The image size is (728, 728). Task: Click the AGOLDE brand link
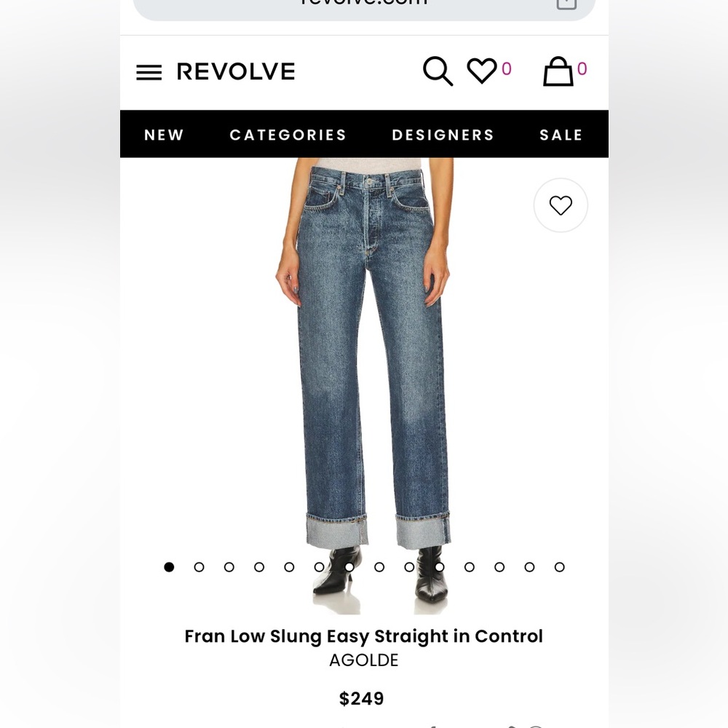(x=364, y=660)
